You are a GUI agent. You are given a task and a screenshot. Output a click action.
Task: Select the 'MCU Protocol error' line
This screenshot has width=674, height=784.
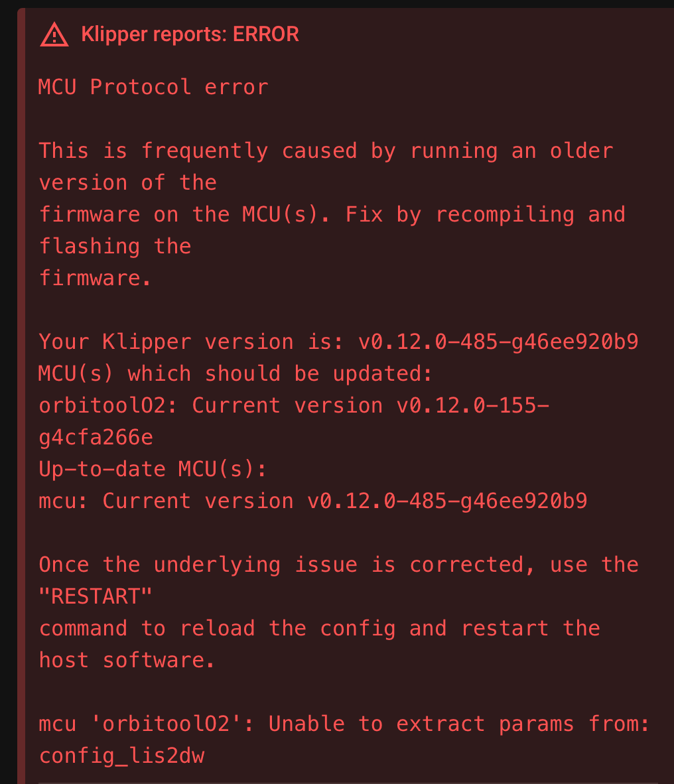[x=153, y=87]
